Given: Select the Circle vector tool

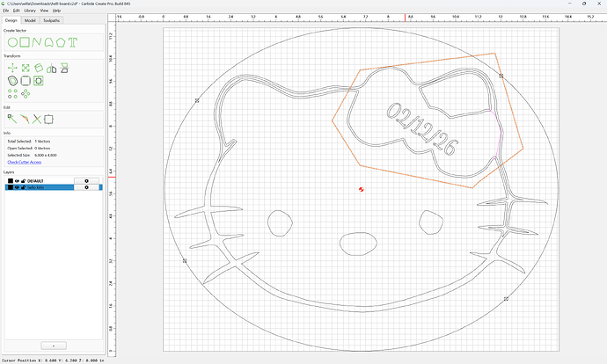Looking at the screenshot, I should [x=13, y=42].
